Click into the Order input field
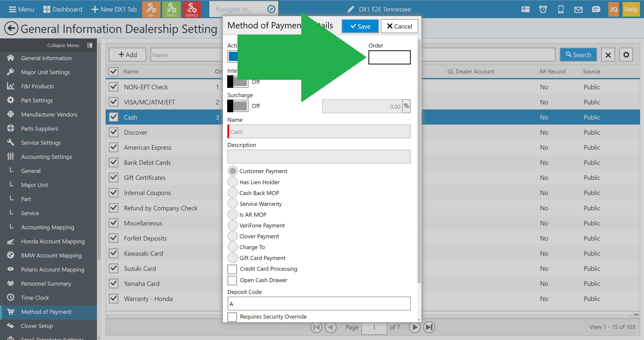Screen dimensions: 644x340 (389, 57)
